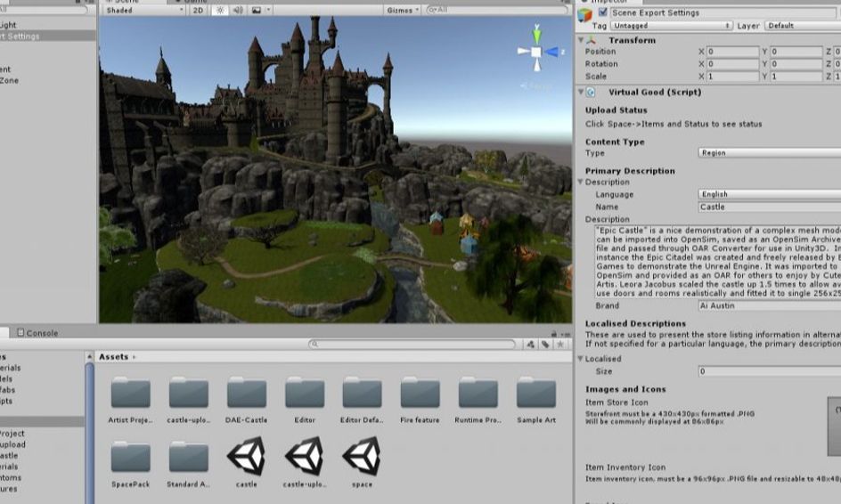
Task: Click the 3D castle scene viewport
Action: [x=336, y=169]
